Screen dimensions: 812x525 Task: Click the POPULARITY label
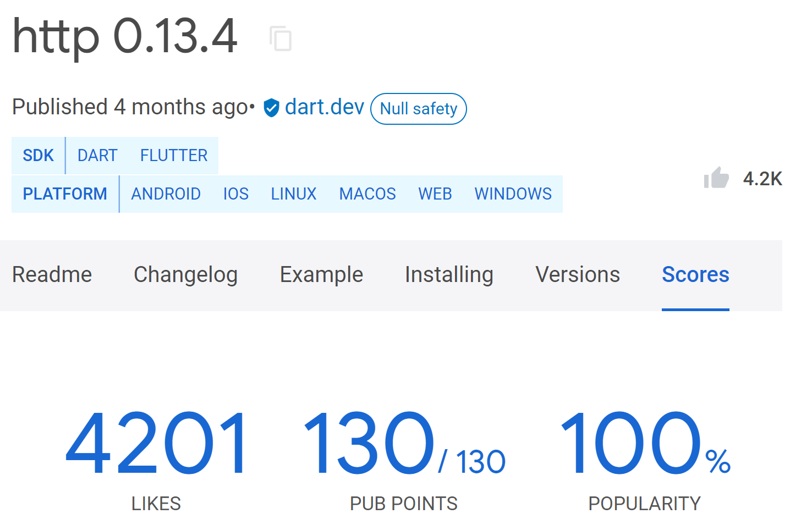coord(645,504)
